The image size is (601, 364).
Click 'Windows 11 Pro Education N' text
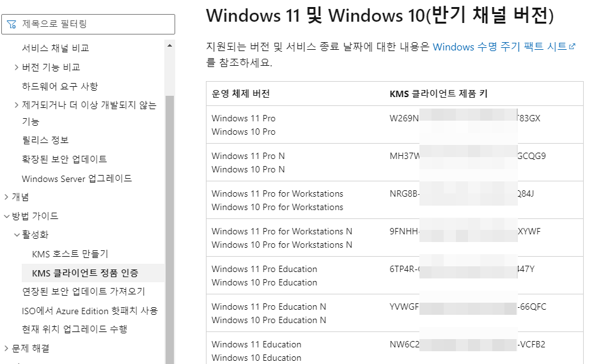(x=269, y=307)
